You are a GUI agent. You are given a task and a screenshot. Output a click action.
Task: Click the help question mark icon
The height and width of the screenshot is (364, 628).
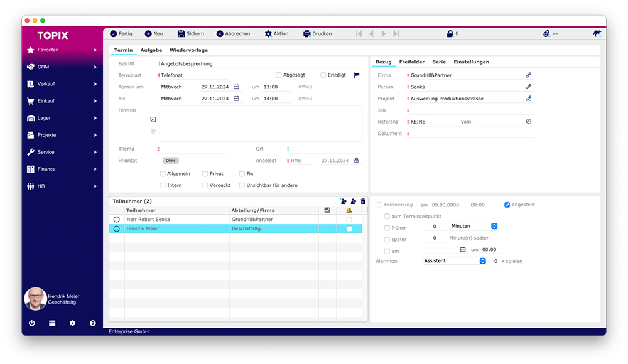click(x=93, y=323)
